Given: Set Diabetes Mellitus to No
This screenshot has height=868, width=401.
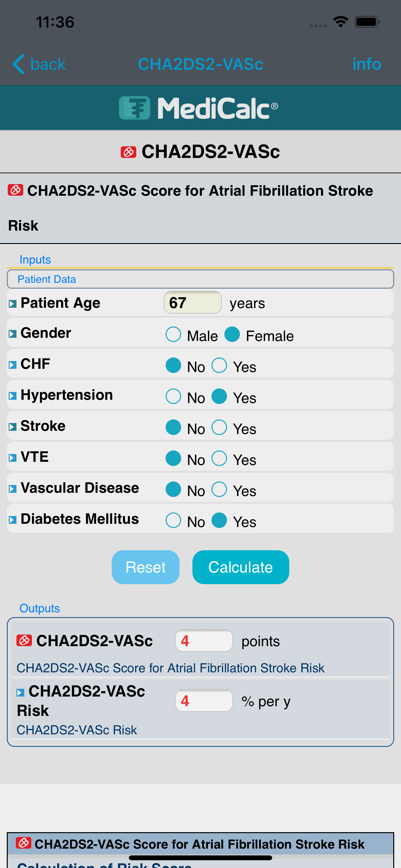Looking at the screenshot, I should click(174, 521).
